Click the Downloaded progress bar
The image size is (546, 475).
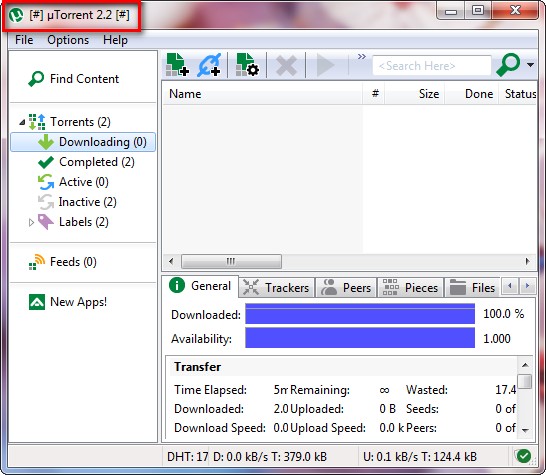tap(360, 314)
